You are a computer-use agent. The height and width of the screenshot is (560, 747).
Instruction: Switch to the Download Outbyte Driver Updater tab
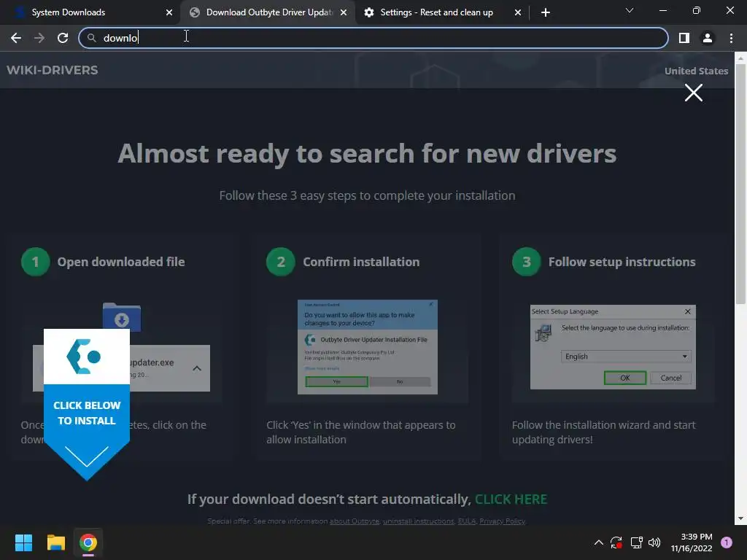(x=267, y=12)
